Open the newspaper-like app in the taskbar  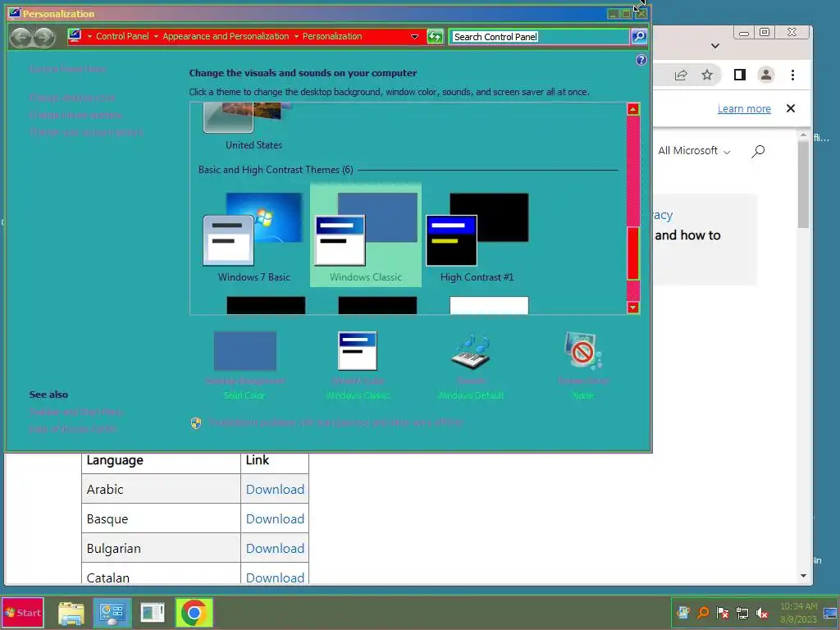(153, 613)
